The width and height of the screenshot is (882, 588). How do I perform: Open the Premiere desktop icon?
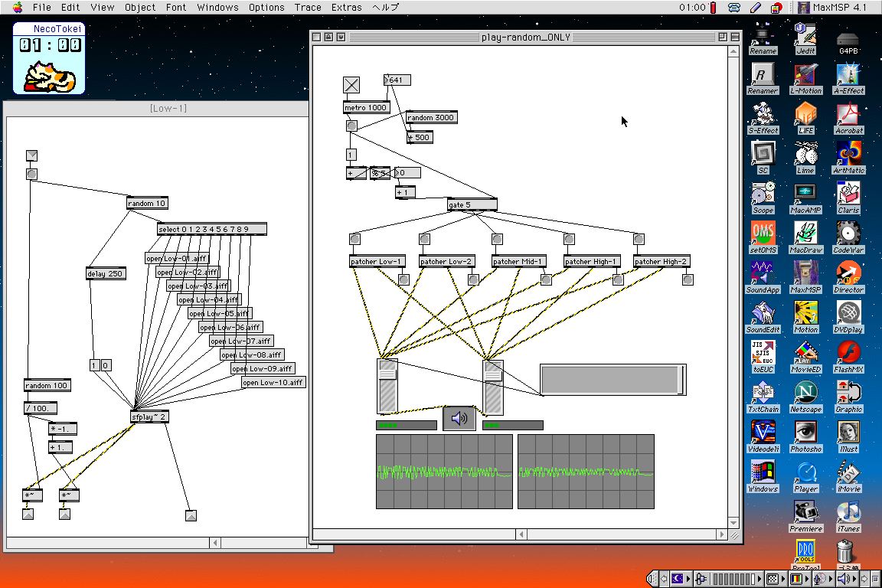(805, 518)
